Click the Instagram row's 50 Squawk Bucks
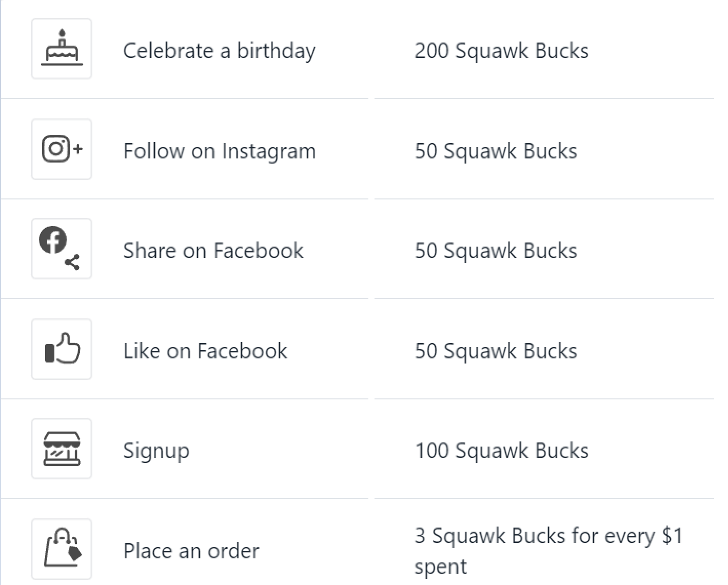This screenshot has width=728, height=585. [x=496, y=151]
